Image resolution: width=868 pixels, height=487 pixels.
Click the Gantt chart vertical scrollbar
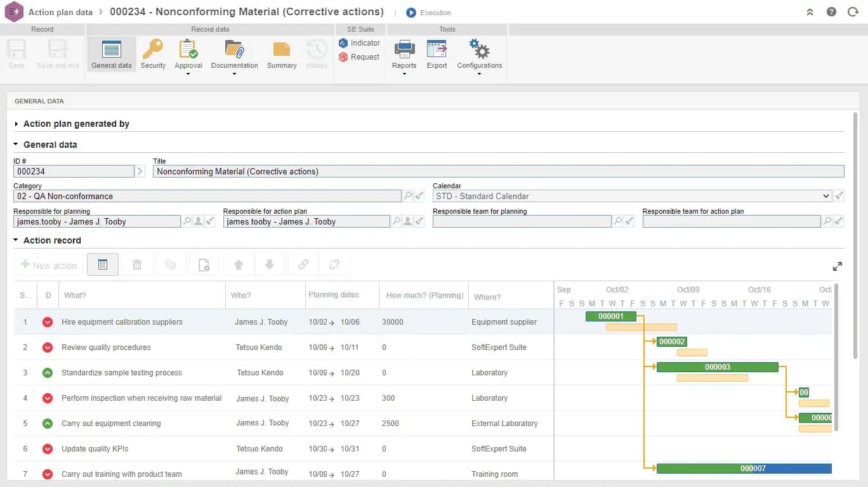pyautogui.click(x=836, y=358)
